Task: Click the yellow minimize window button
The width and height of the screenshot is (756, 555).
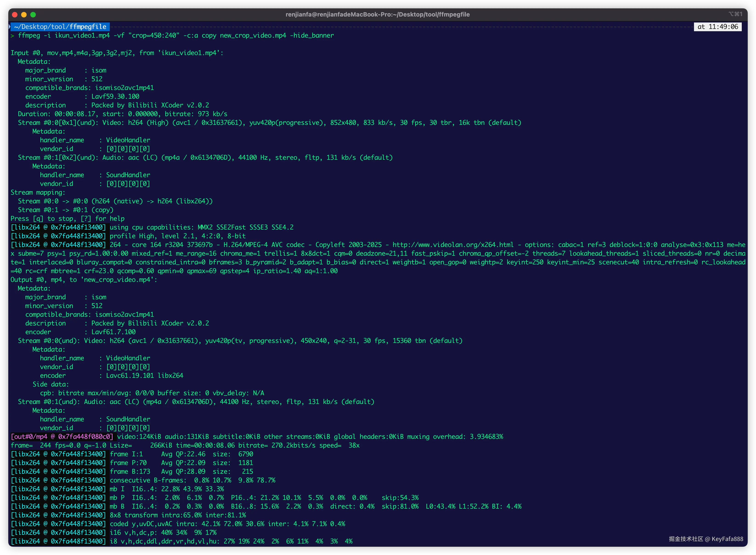Action: pyautogui.click(x=24, y=14)
